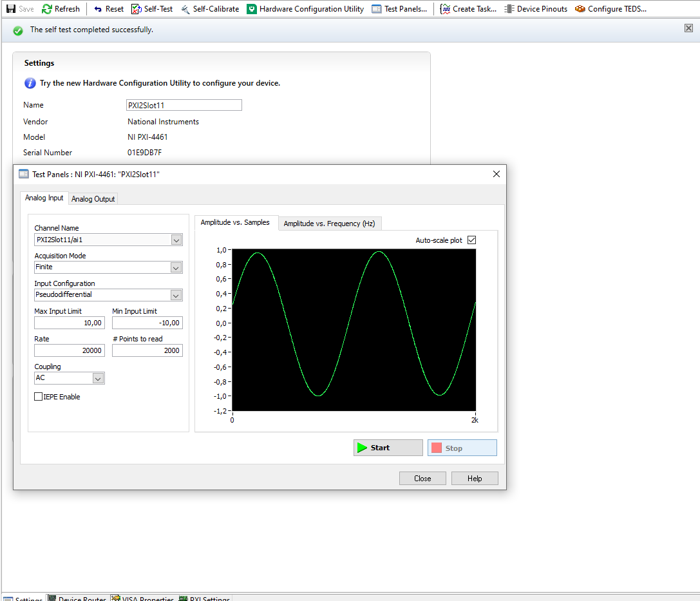
Task: Click the Reset arrow icon
Action: [98, 9]
